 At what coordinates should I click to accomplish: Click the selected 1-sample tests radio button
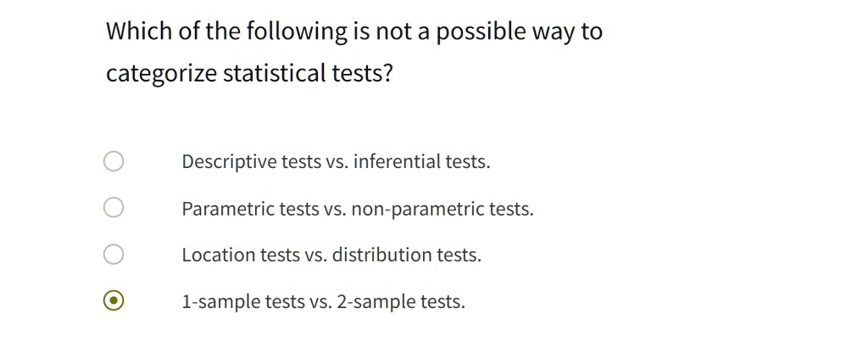click(114, 301)
